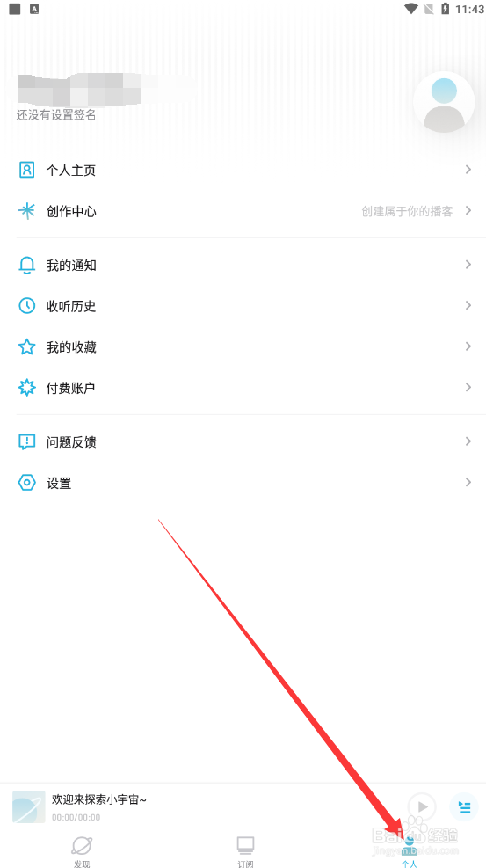Open the playlist queue button
Viewport: 486px width, 868px height.
(464, 807)
